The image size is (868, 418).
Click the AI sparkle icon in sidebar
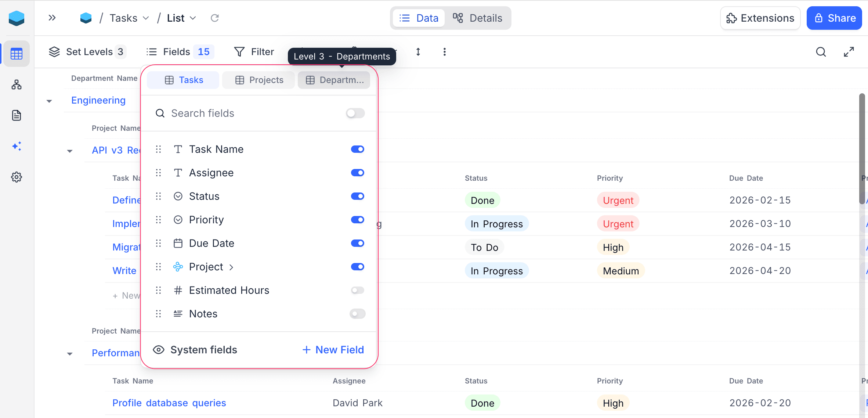coord(17,146)
